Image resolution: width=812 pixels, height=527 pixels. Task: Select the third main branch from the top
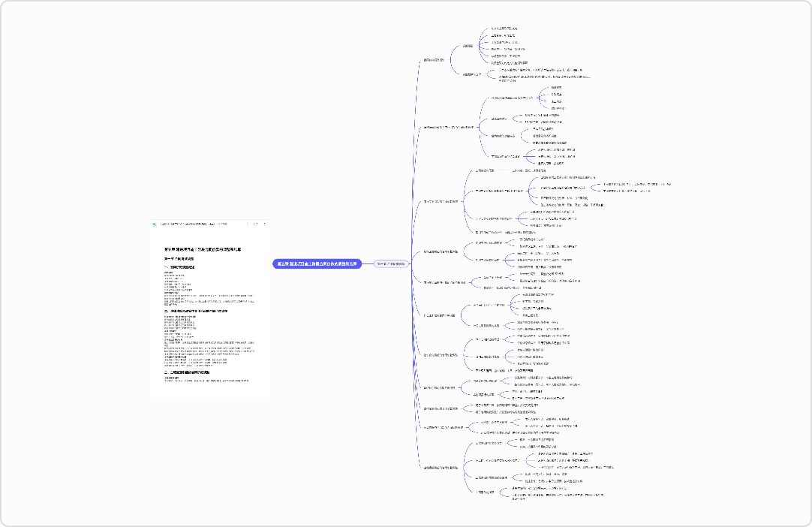pyautogui.click(x=441, y=201)
